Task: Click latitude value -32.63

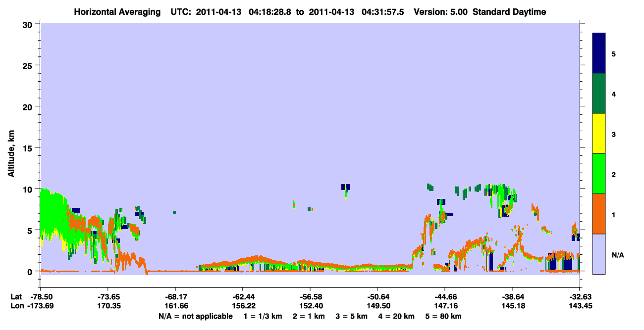Action: click(579, 297)
